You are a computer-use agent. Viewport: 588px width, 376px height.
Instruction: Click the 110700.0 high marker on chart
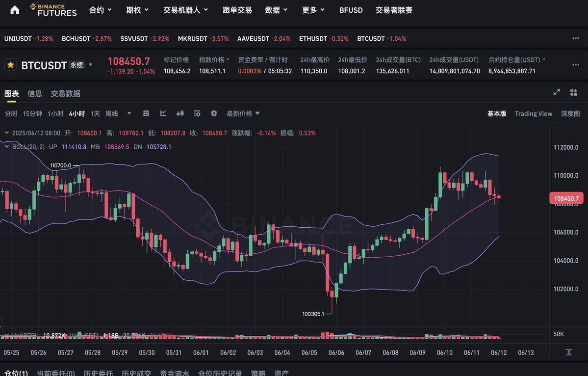[60, 165]
